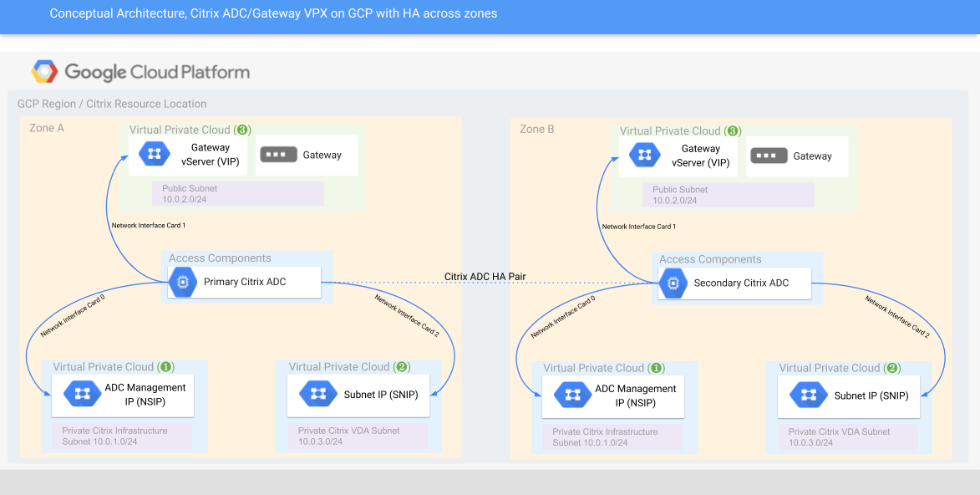Click the Google Cloud Platform hexagon logo
The image size is (980, 495).
pyautogui.click(x=44, y=72)
